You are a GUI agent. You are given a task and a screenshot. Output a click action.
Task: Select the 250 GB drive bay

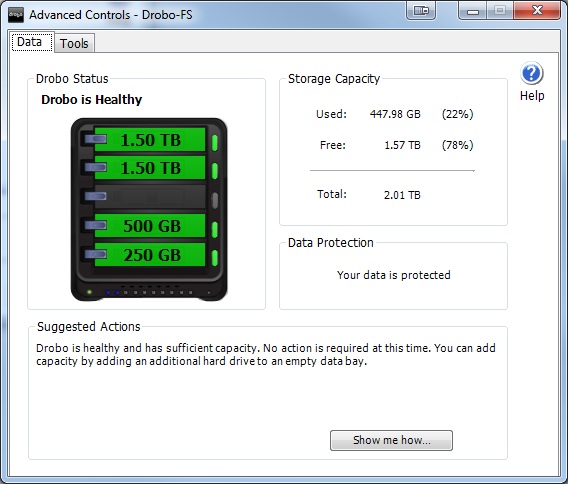pyautogui.click(x=150, y=255)
